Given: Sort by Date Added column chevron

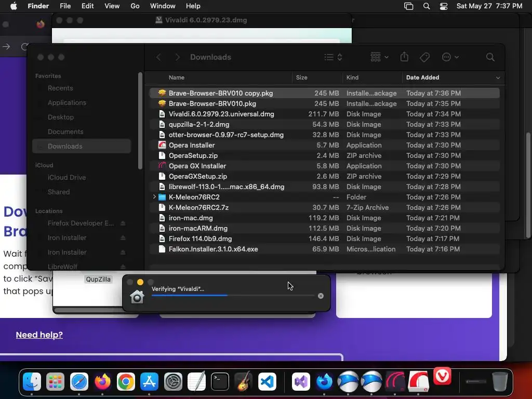Looking at the screenshot, I should 498,78.
